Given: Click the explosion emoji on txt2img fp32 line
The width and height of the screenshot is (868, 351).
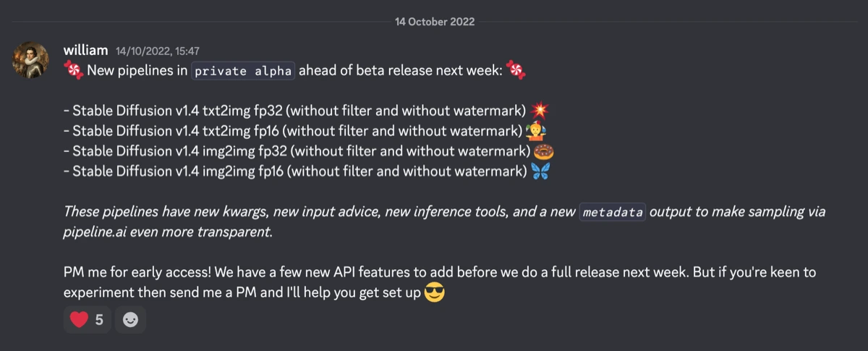Looking at the screenshot, I should coord(539,111).
